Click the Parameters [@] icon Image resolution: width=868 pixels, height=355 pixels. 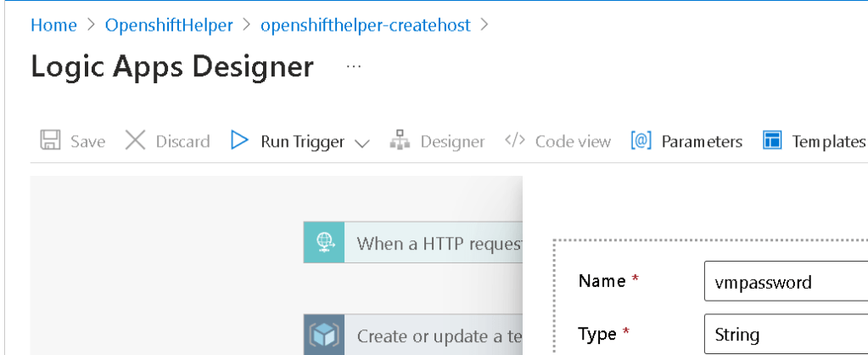point(641,141)
